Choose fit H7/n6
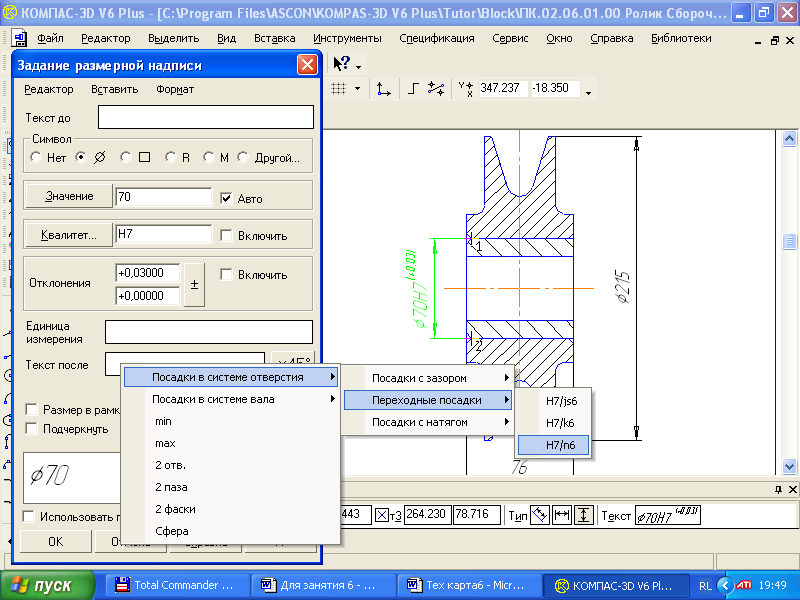The height and width of the screenshot is (600, 800). [553, 445]
